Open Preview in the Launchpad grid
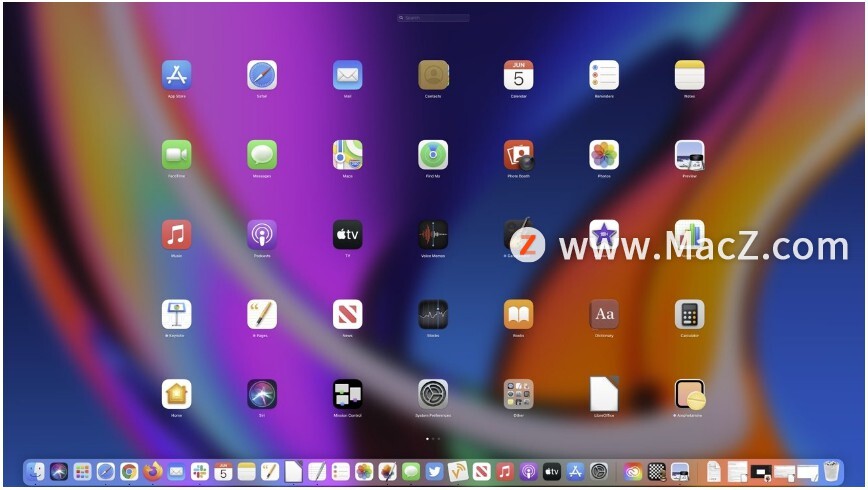Screen dimensions: 868x490 (x=690, y=154)
